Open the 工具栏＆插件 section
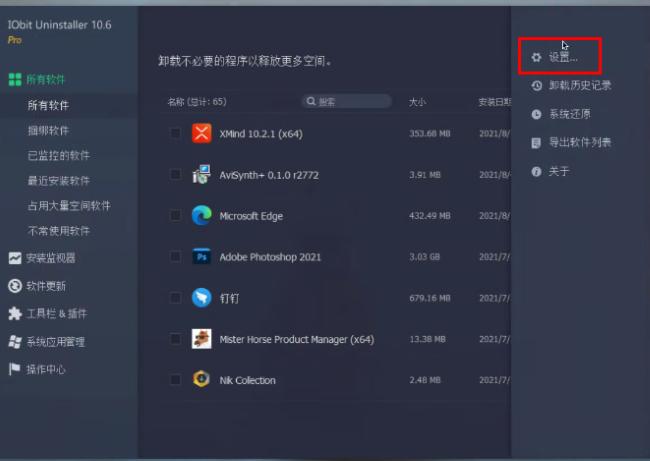This screenshot has width=650, height=461. [56, 314]
